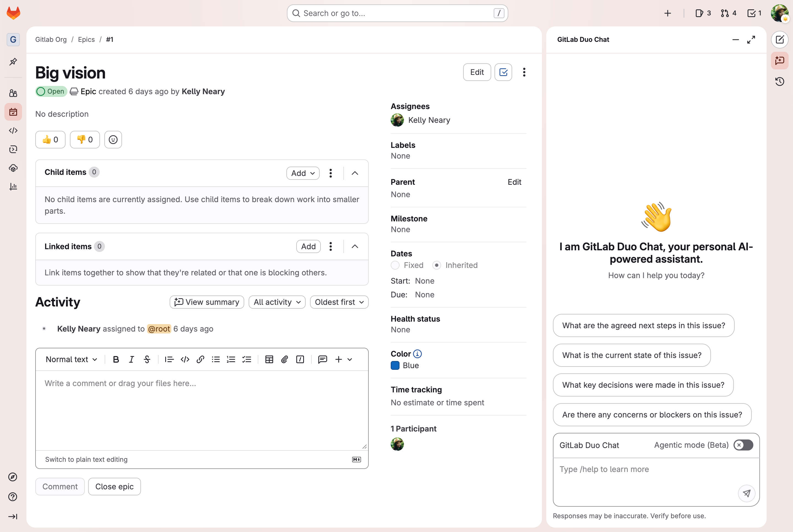Select the Code section in the left sidebar
This screenshot has width=793, height=532.
(x=13, y=130)
